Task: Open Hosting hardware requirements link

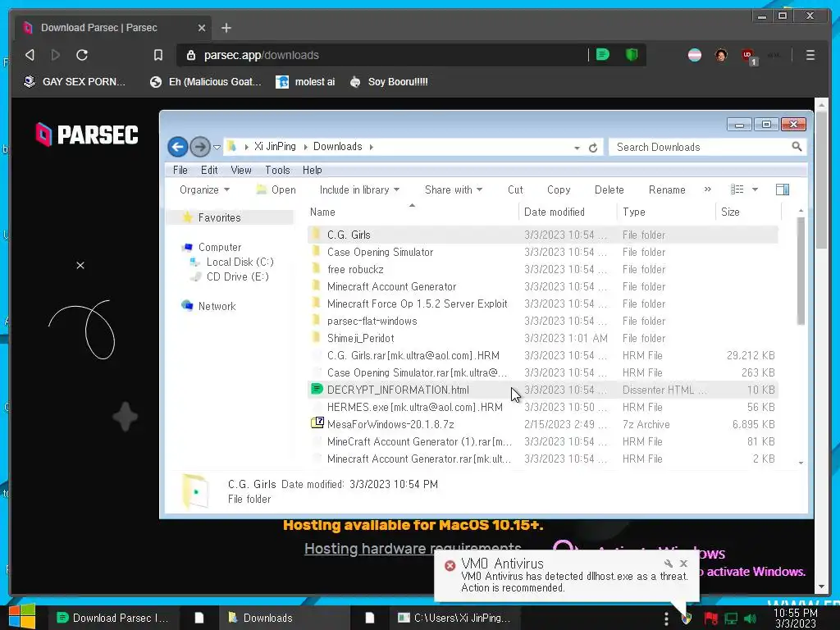Action: coord(413,549)
